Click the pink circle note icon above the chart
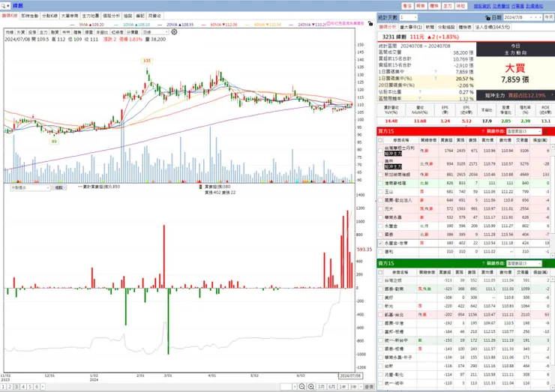This screenshot has width=555, height=392. [328, 23]
